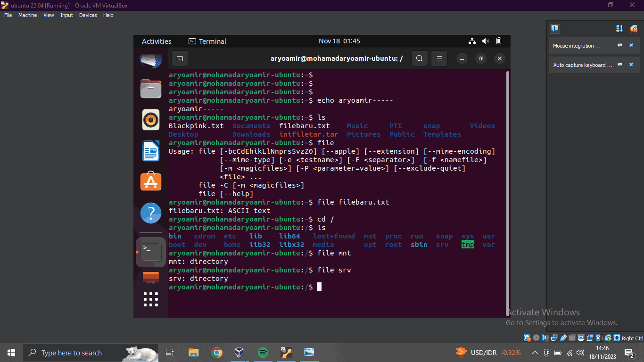Open Windows Task View button
Screen dimensions: 644x362
pyautogui.click(x=170, y=353)
